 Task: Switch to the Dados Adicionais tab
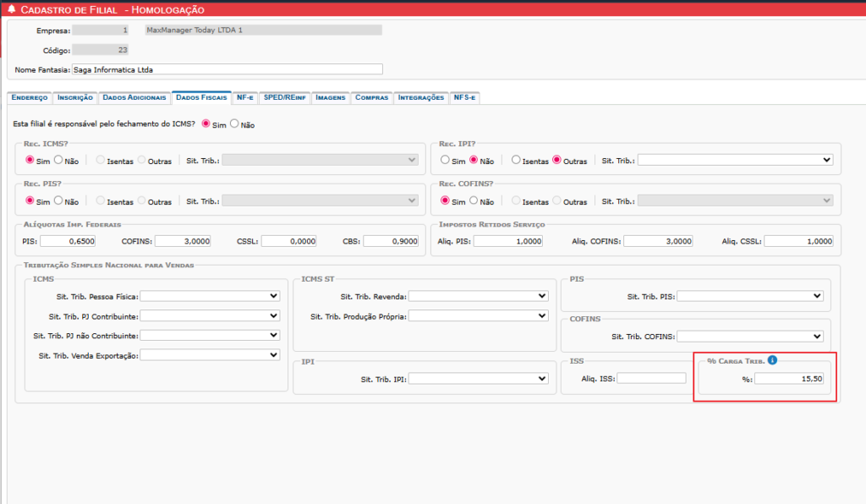coord(134,98)
